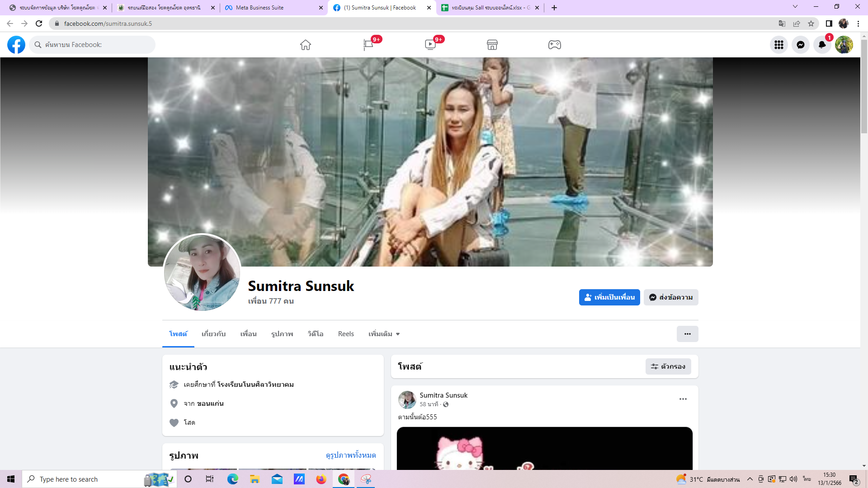The width and height of the screenshot is (868, 488).
Task: Open Firefox from the Windows taskbar
Action: point(321,479)
